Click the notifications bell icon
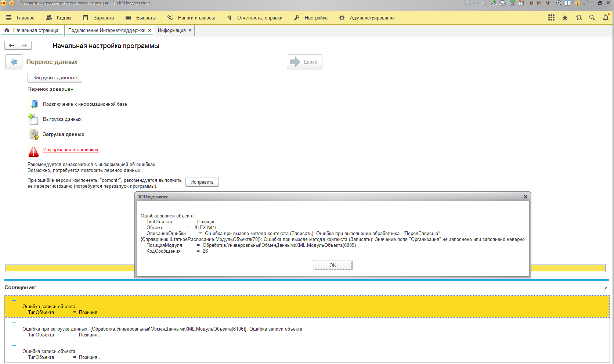The height and width of the screenshot is (364, 614). pyautogui.click(x=606, y=18)
